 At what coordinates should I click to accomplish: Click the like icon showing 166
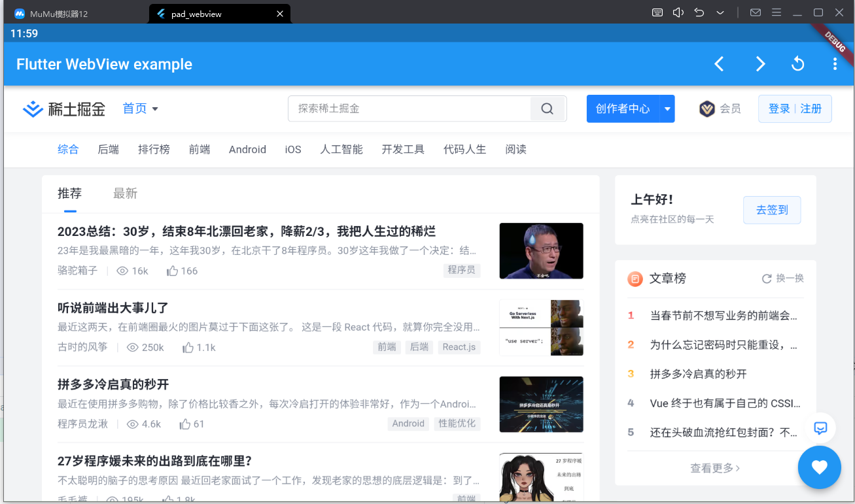coord(173,271)
